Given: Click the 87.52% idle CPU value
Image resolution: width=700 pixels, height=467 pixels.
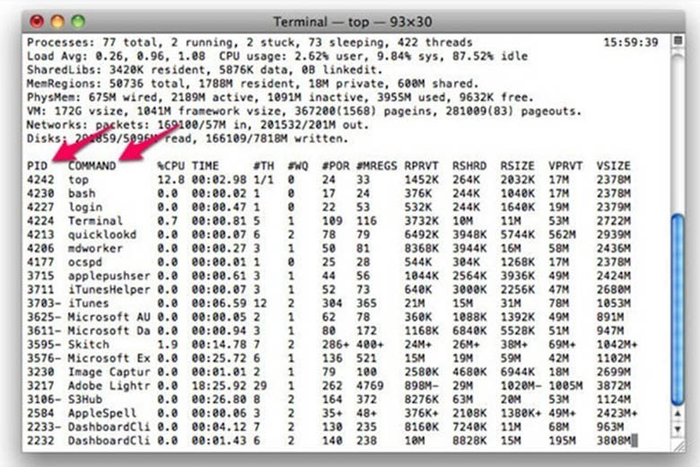Looking at the screenshot, I should tap(490, 56).
